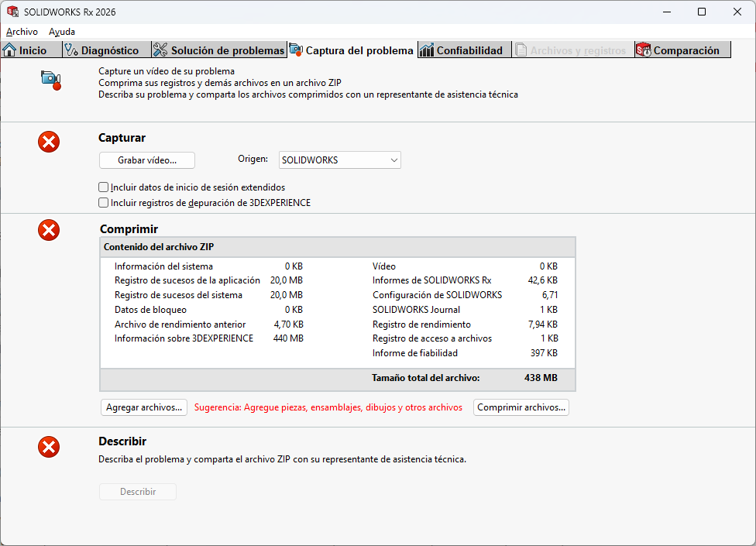Viewport: 756px width, 546px height.
Task: Minimize the SOLIDWORKS Rx window
Action: tap(667, 12)
